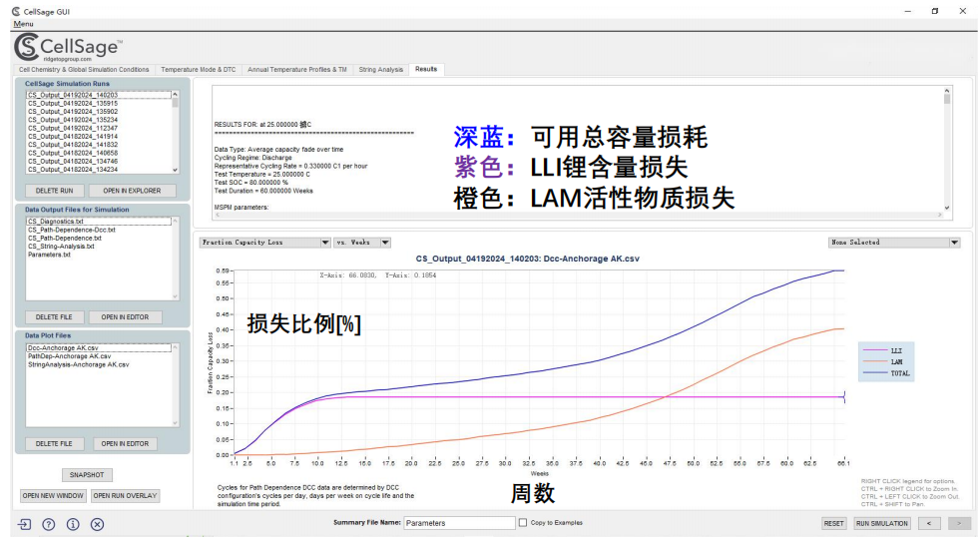Open the vs. Weeks axis dropdown
The height and width of the screenshot is (539, 980).
pyautogui.click(x=362, y=243)
